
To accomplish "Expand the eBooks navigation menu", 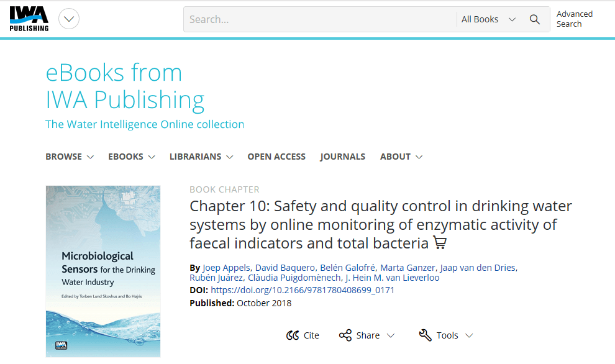I will [x=131, y=157].
